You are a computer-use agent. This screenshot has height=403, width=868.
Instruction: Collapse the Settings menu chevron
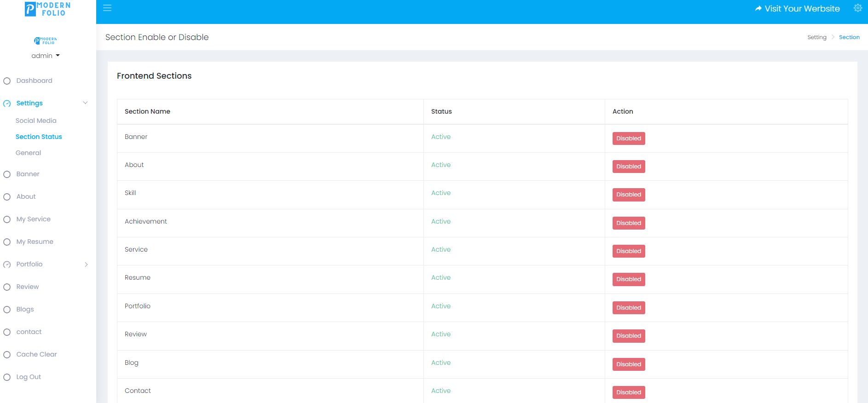85,103
